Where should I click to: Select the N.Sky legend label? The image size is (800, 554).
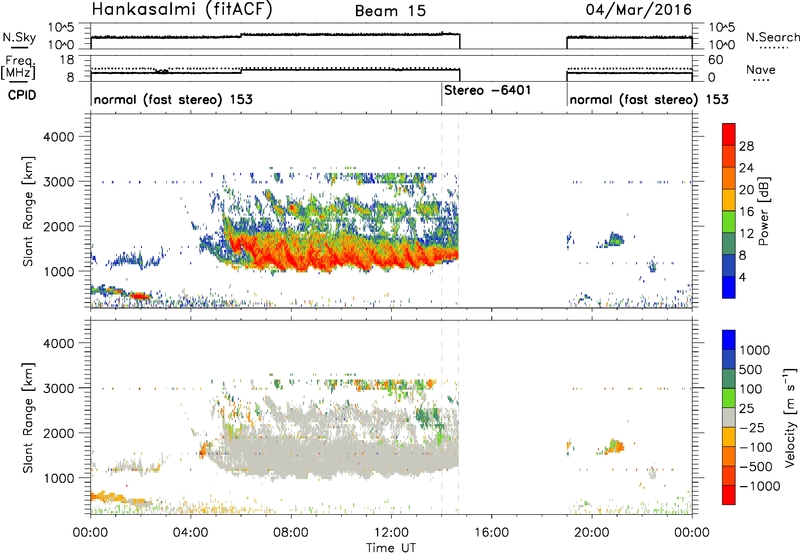(x=19, y=37)
